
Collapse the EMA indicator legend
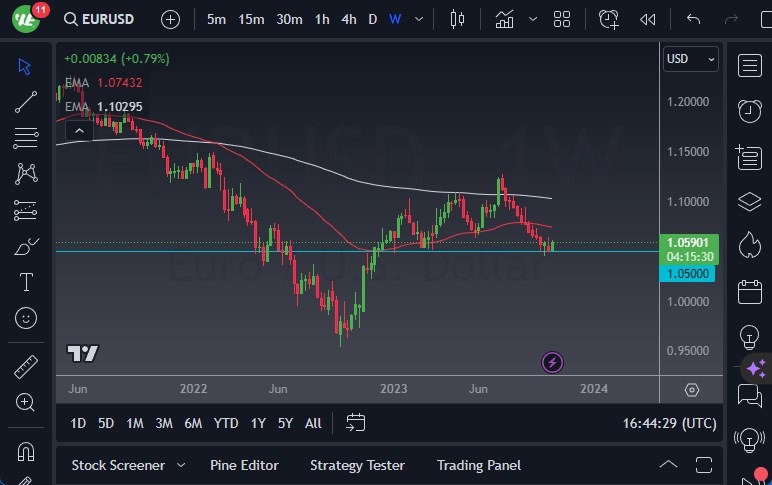pyautogui.click(x=76, y=130)
